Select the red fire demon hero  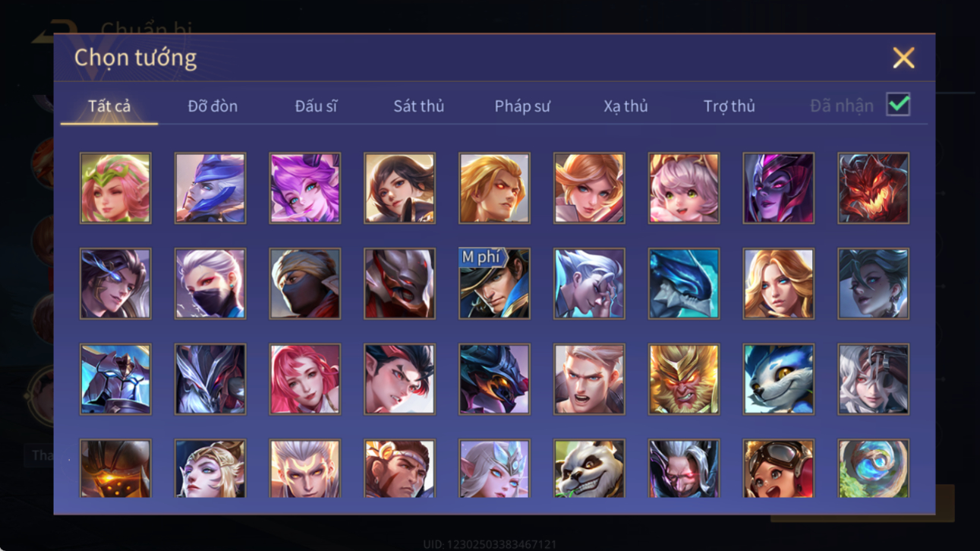874,188
